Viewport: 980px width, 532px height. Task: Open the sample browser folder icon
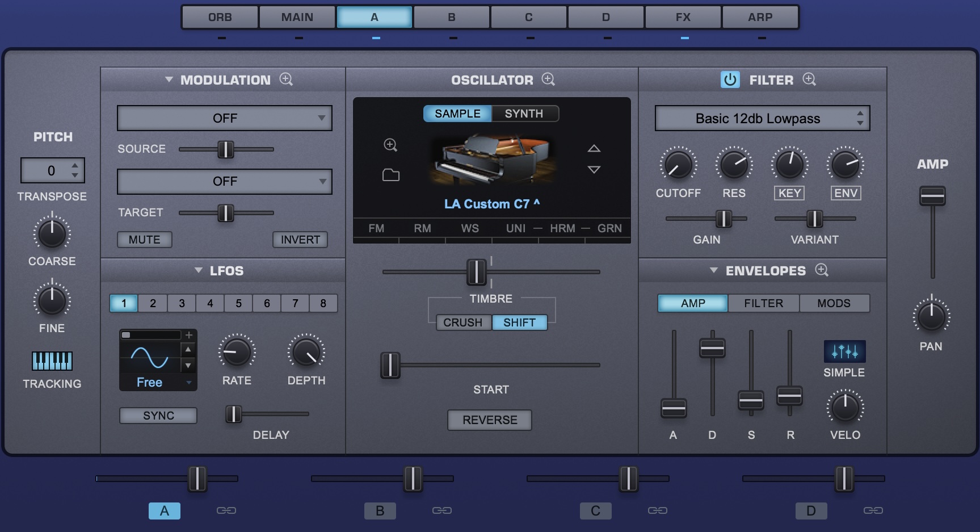click(x=390, y=175)
